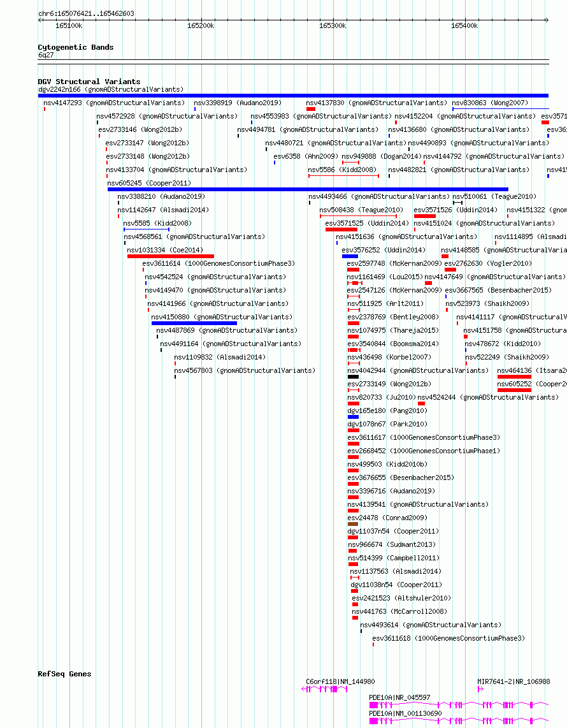The image size is (567, 728).
Task: Open nsv3388210 (Audano2019) label
Action: pos(161,197)
